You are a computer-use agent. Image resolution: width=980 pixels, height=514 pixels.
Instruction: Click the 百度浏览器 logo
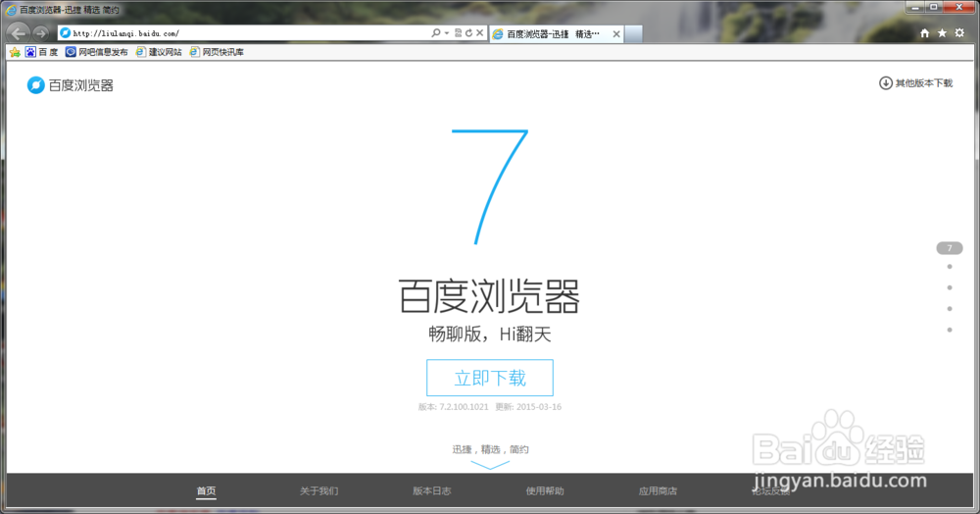click(70, 85)
